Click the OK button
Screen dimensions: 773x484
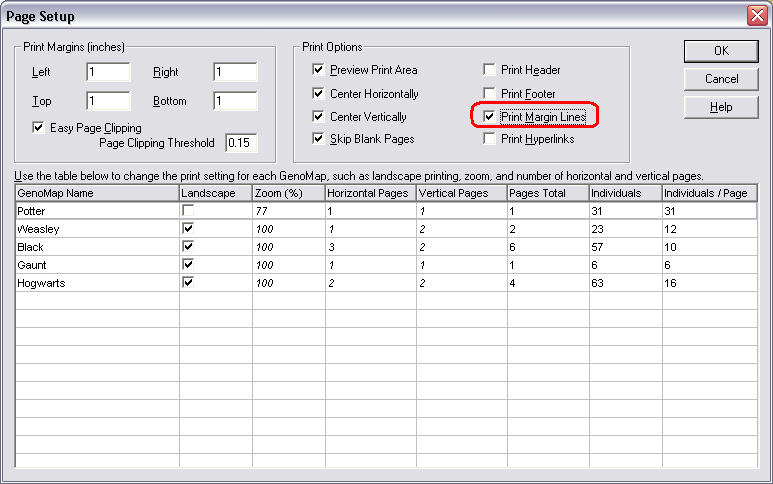(721, 51)
